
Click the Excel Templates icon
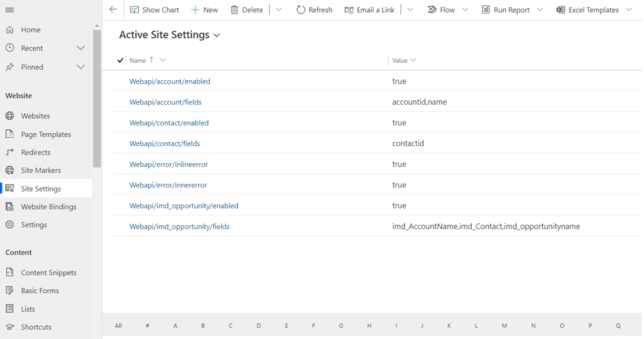click(561, 10)
